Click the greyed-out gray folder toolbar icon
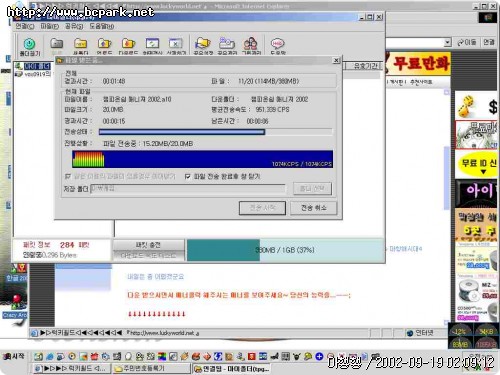This screenshot has width=500, height=375. click(57, 43)
